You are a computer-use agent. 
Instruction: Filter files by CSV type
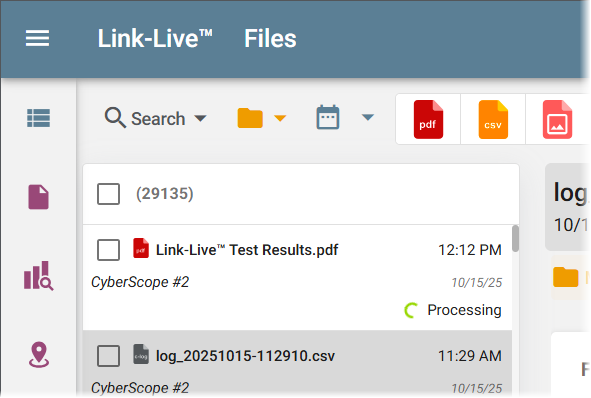[493, 119]
